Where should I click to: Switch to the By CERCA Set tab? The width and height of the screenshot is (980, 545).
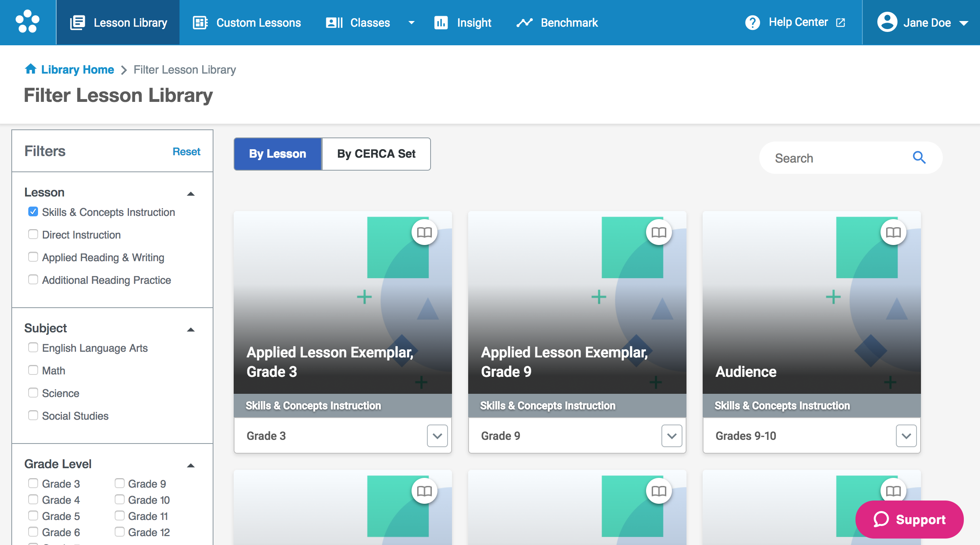pyautogui.click(x=376, y=154)
